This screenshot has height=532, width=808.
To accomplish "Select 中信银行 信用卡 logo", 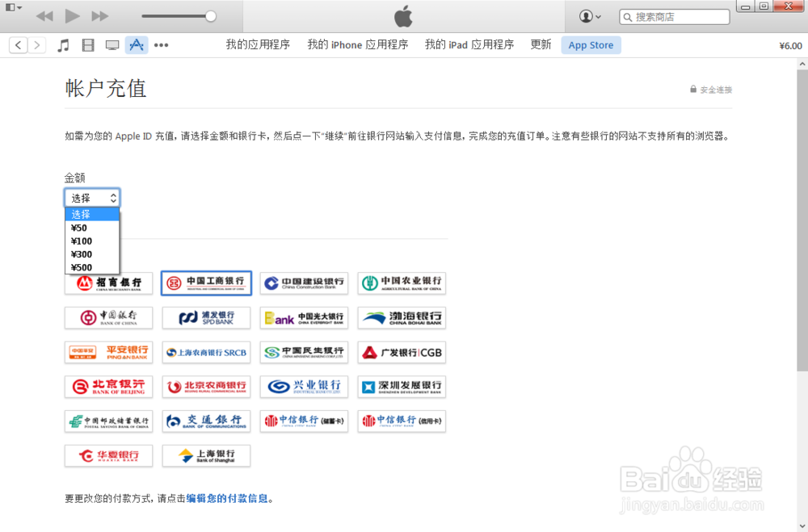I will click(x=402, y=421).
